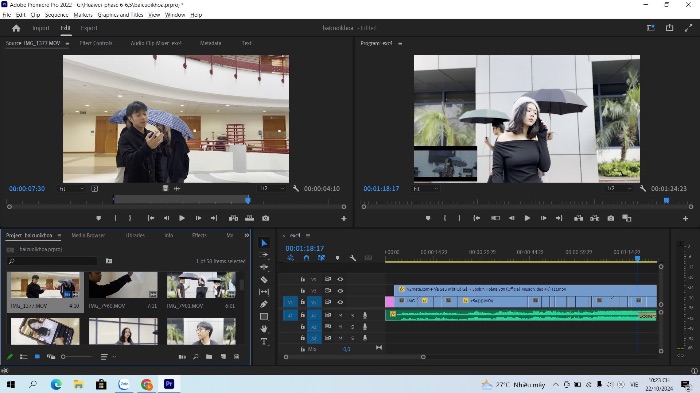700x393 pixels.
Task: Adjust the Project panel thumbnail size slider
Action: 77,357
